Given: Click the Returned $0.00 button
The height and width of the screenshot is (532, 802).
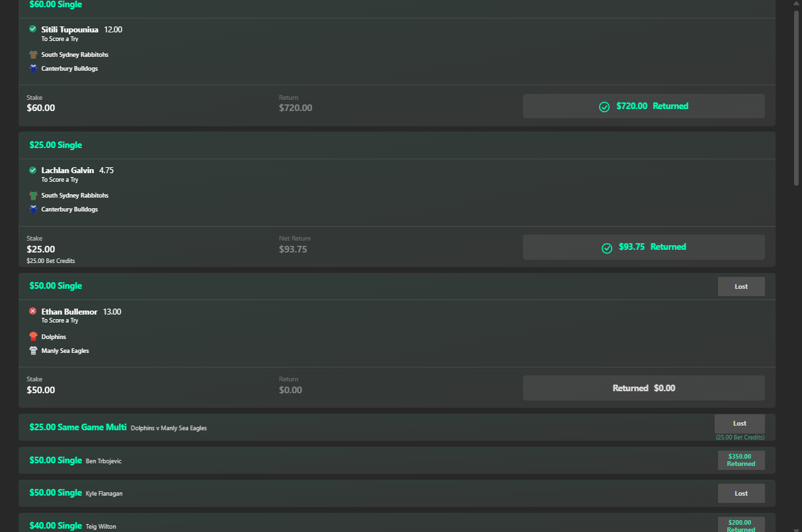Looking at the screenshot, I should pyautogui.click(x=644, y=388).
